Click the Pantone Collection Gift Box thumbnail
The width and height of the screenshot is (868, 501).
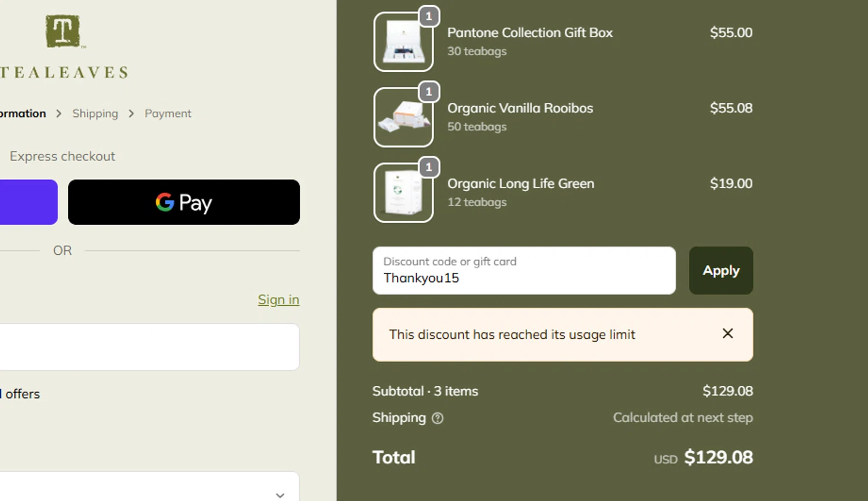click(403, 42)
